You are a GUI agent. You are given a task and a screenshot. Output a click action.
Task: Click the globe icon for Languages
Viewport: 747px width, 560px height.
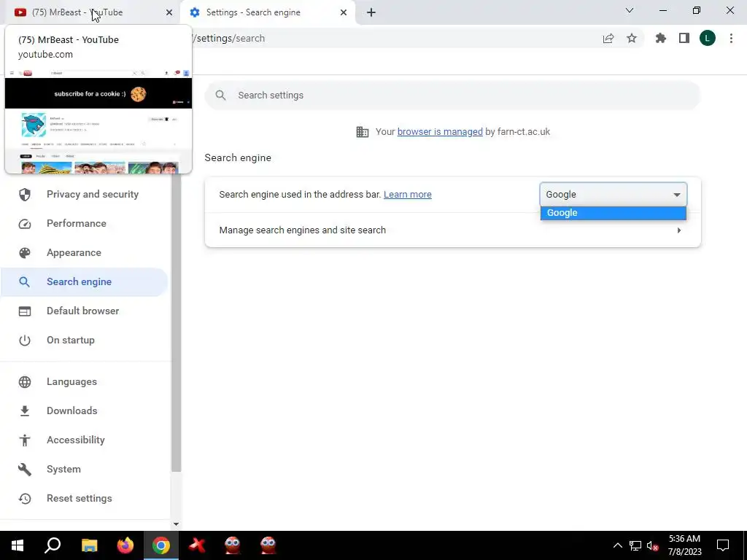point(24,382)
